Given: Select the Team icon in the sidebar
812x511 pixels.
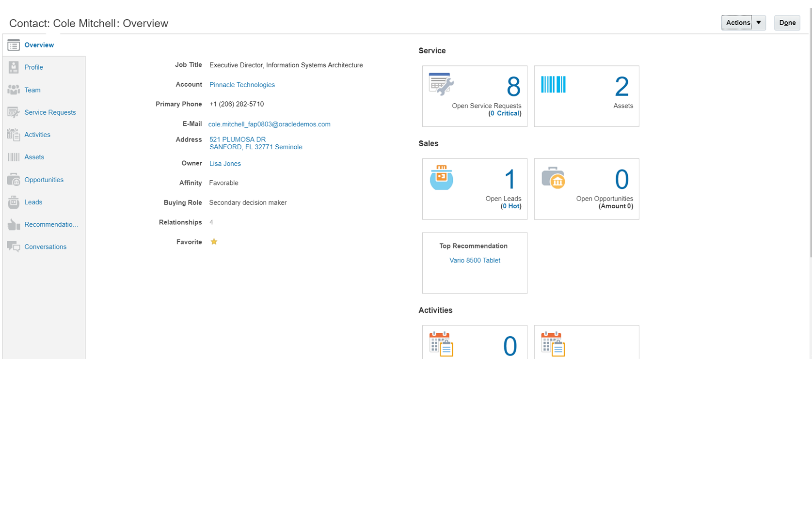Looking at the screenshot, I should [x=14, y=90].
